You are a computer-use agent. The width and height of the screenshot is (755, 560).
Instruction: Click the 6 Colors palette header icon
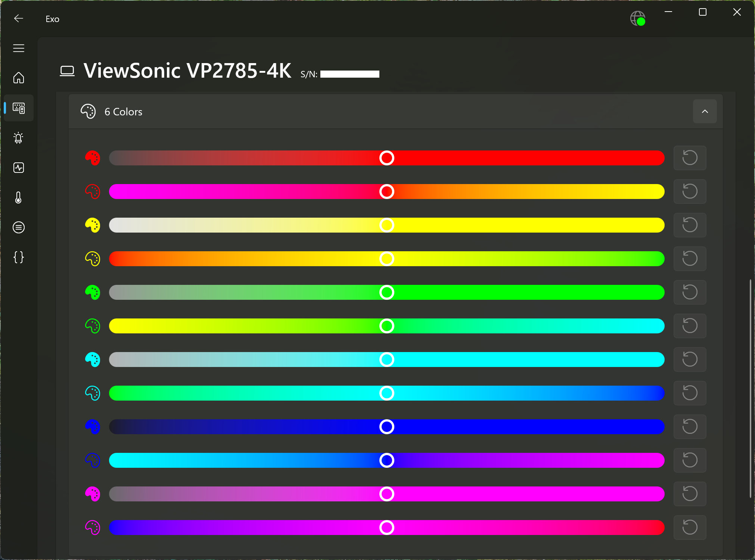88,111
